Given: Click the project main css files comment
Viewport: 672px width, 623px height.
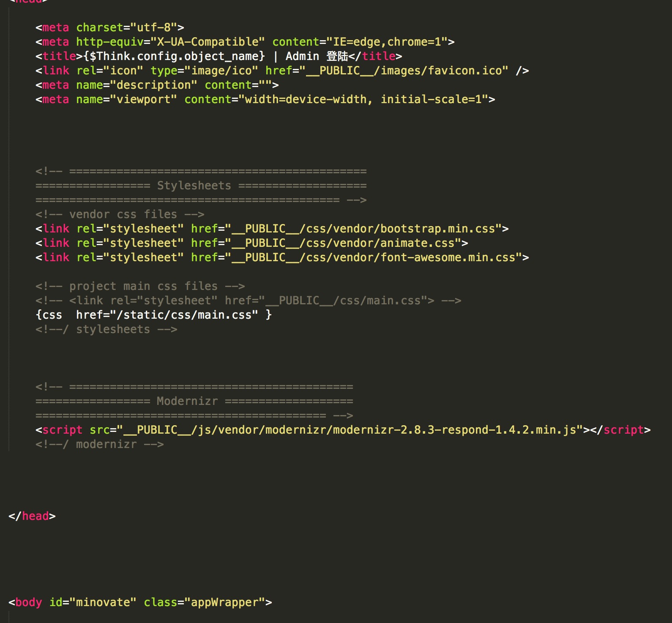Looking at the screenshot, I should click(x=140, y=286).
